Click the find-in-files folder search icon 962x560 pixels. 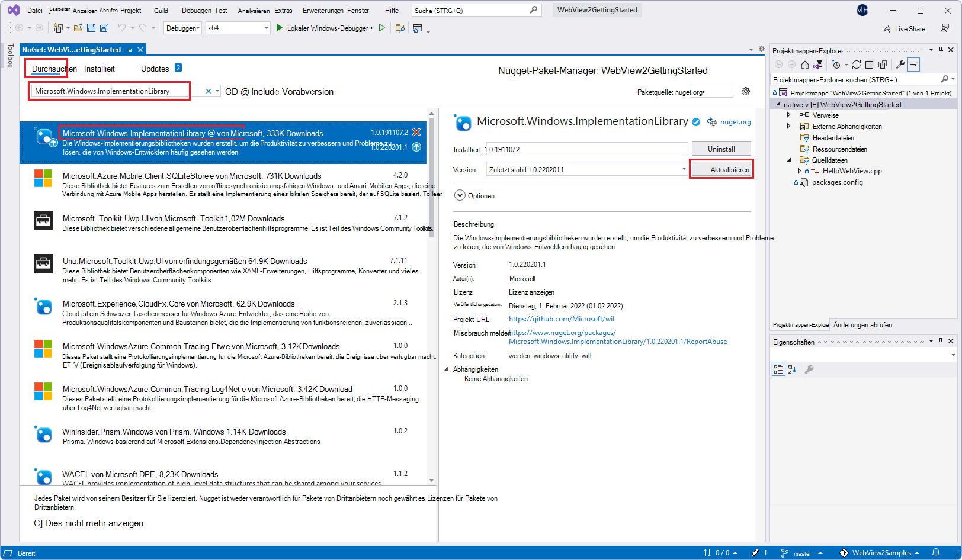[400, 28]
